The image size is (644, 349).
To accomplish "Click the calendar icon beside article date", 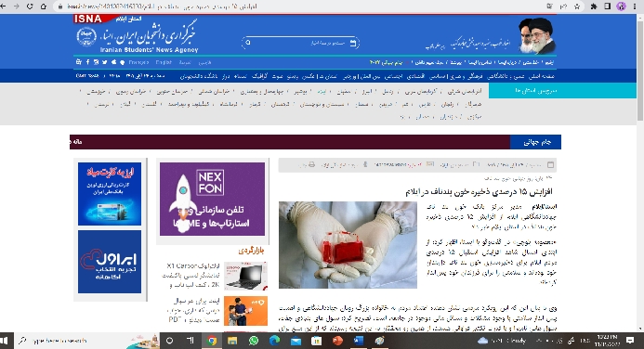I will (551, 165).
